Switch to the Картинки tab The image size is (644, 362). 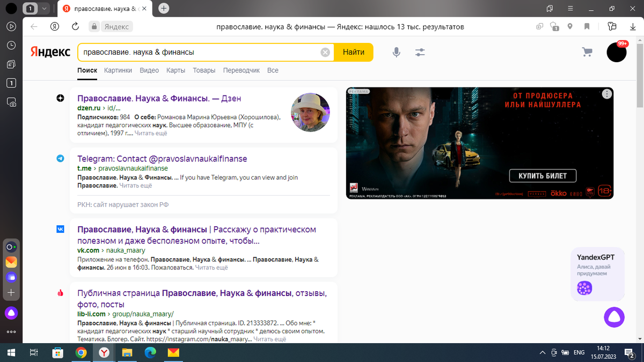click(x=118, y=70)
